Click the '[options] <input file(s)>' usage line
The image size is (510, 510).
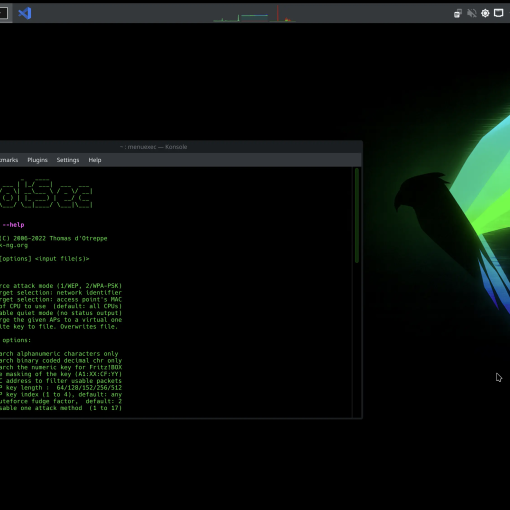[45, 259]
